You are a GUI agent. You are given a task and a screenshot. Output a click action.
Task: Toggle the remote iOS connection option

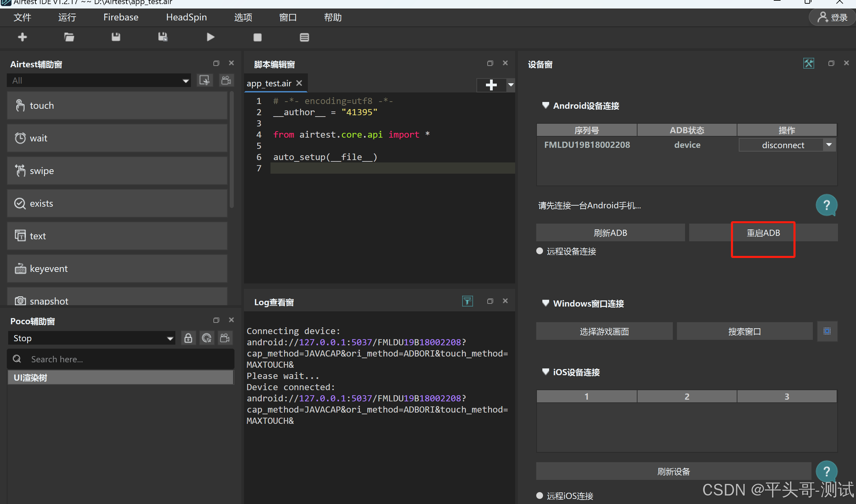pyautogui.click(x=540, y=496)
